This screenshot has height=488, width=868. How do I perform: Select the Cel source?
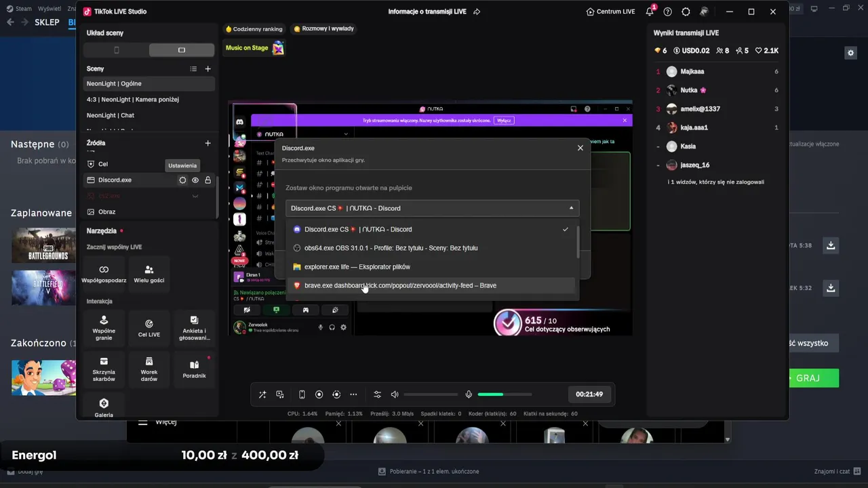coord(149,164)
